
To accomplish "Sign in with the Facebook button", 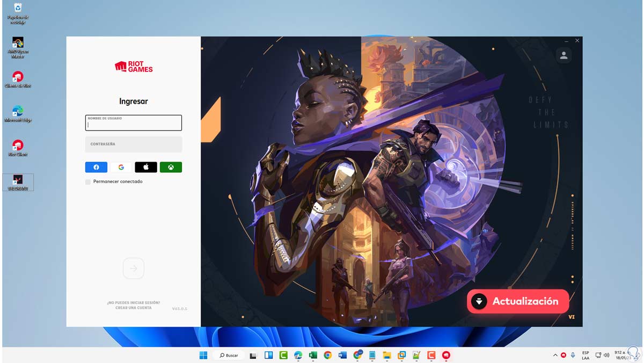I will point(96,167).
